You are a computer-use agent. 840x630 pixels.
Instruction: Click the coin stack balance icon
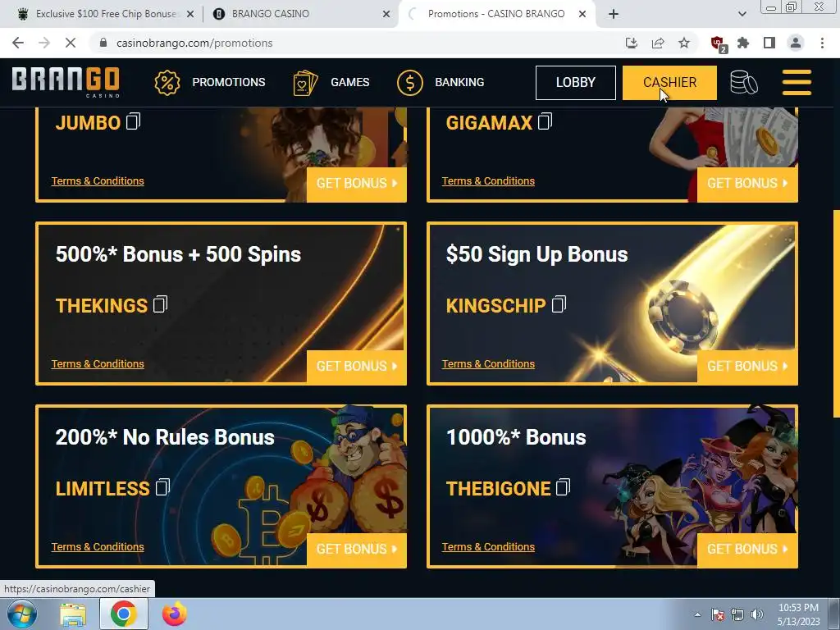[x=743, y=83]
